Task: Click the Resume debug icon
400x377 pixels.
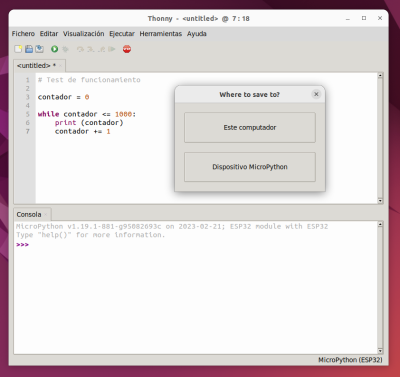Action: pos(112,49)
